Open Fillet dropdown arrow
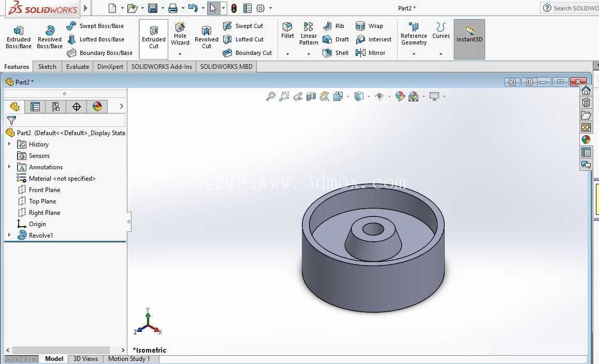Screen dimensions: 599x364 pos(287,54)
